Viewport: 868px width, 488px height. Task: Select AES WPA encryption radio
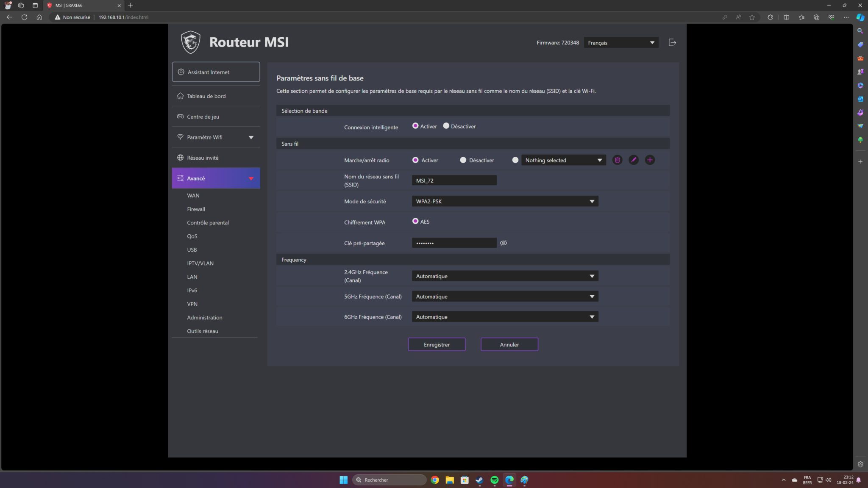(x=415, y=221)
